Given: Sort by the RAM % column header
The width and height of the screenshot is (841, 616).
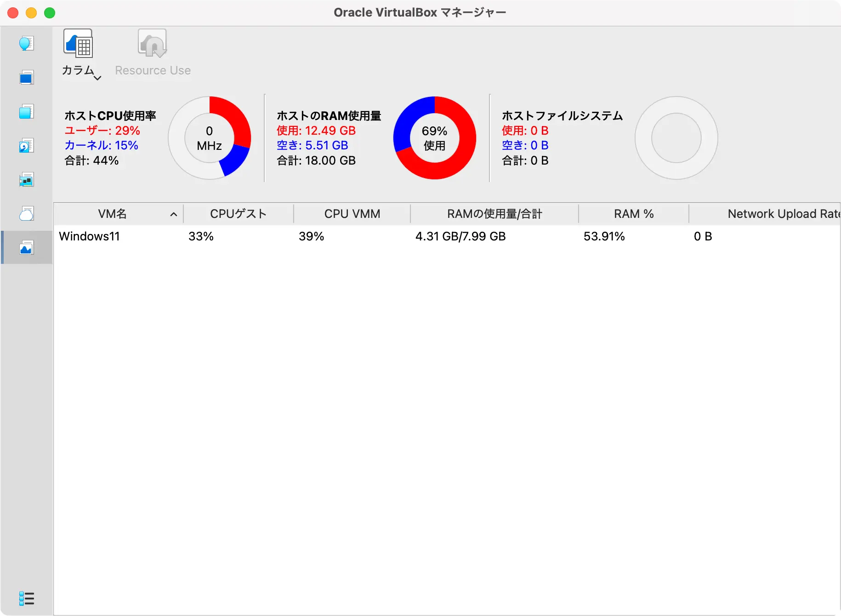Looking at the screenshot, I should 633,214.
